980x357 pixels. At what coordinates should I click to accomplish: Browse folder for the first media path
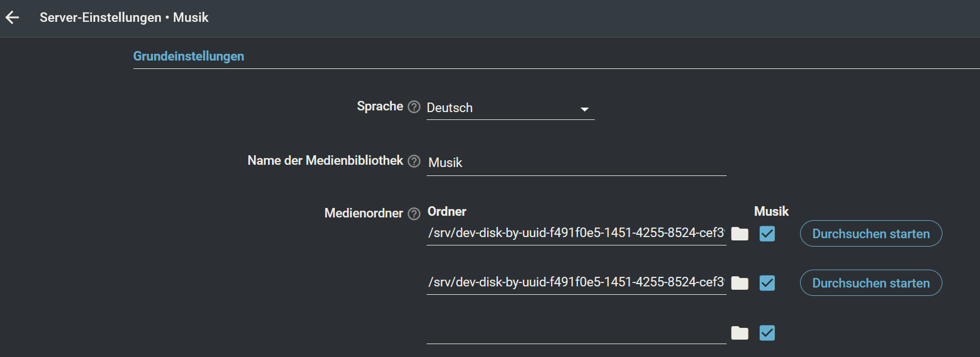tap(739, 234)
